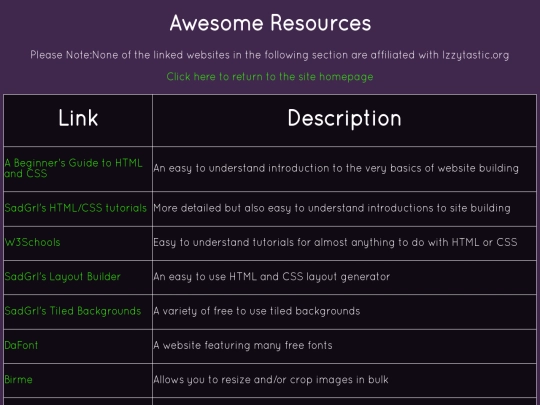Click the Please Note disclaimer text
Screen dimensions: 540x405
click(270, 55)
